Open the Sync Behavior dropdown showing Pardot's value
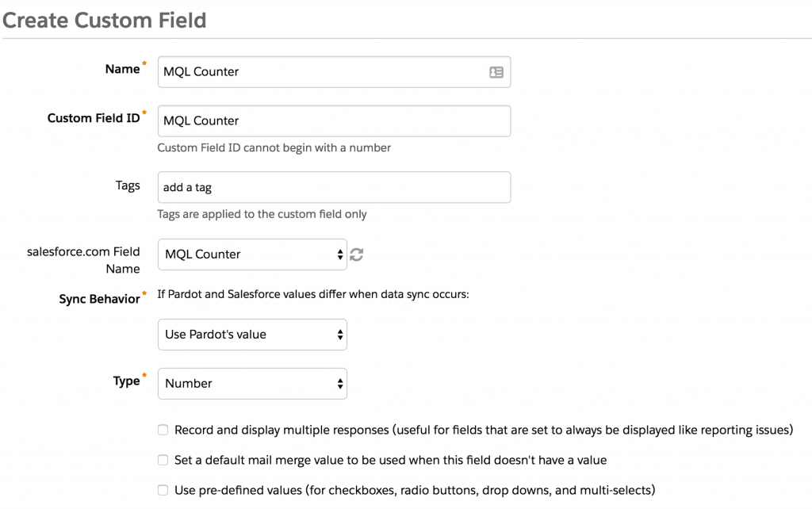 point(252,335)
